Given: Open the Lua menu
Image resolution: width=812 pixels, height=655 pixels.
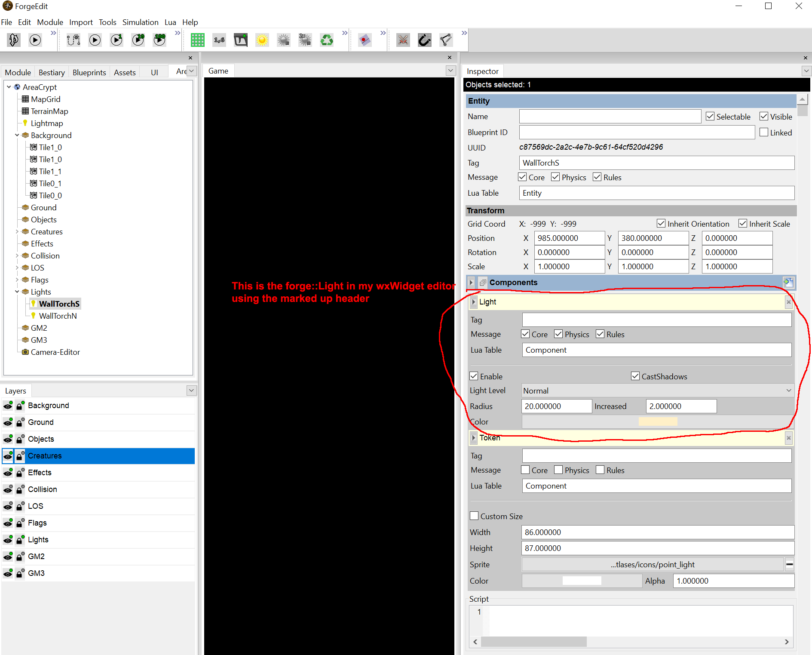Looking at the screenshot, I should (x=170, y=22).
